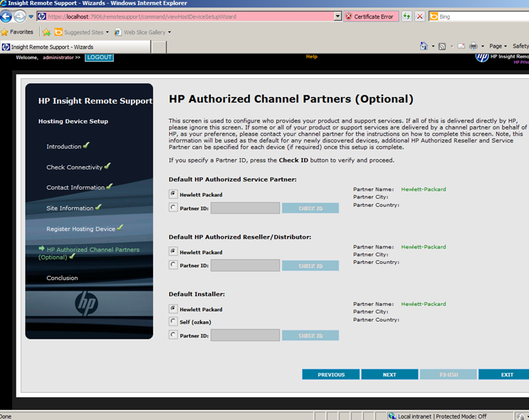Click the Web Slice Gallery icon
The width and height of the screenshot is (529, 420).
click(117, 32)
